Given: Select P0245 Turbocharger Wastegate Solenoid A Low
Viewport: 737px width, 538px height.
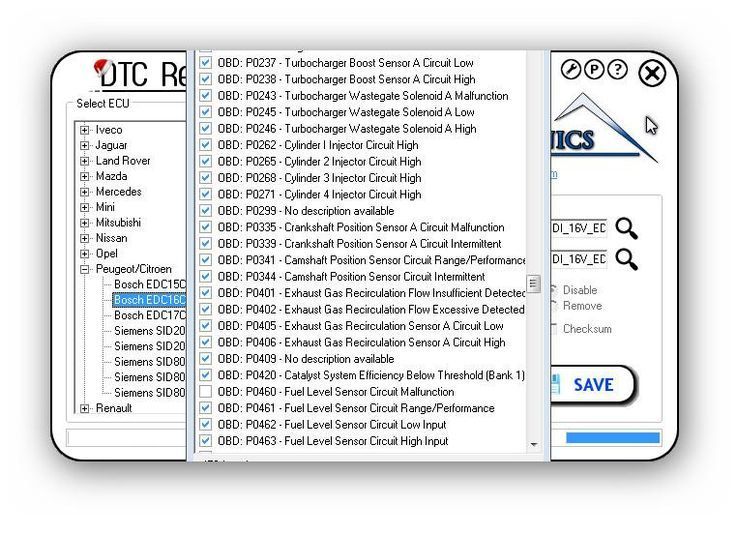Looking at the screenshot, I should pyautogui.click(x=346, y=112).
